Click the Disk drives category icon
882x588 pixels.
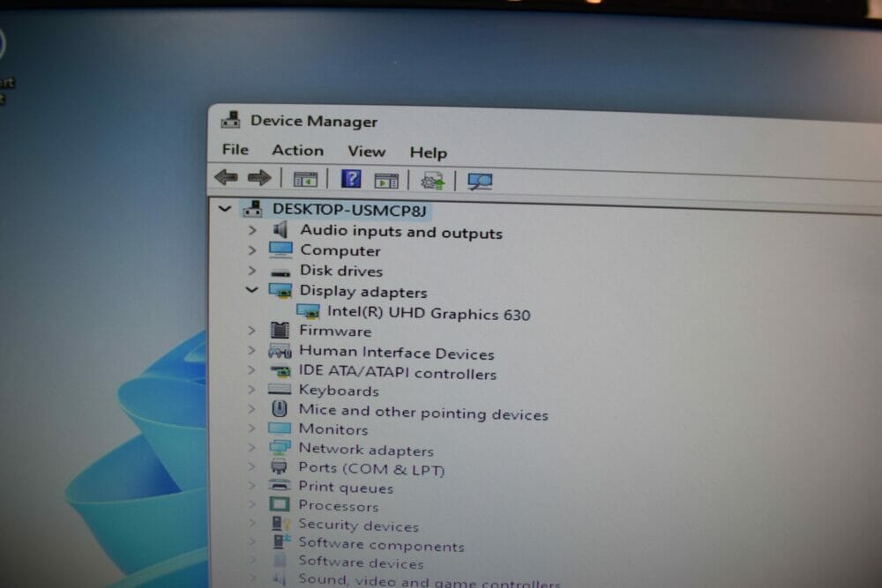280,272
